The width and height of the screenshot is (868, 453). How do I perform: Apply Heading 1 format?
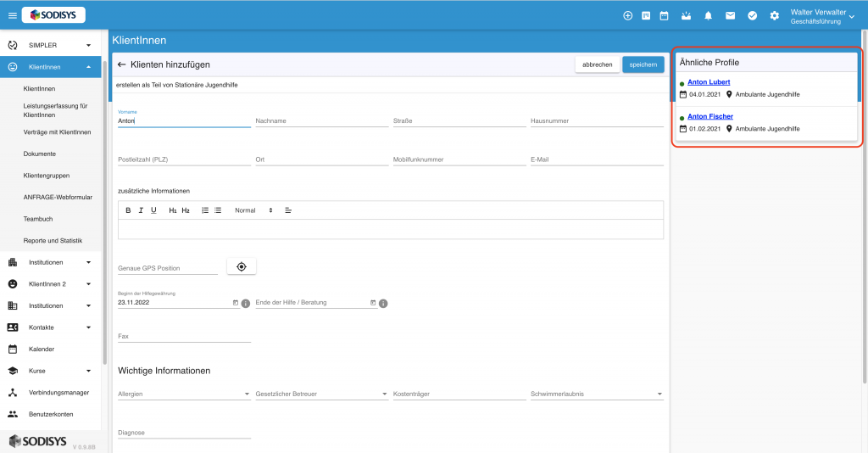(x=173, y=210)
